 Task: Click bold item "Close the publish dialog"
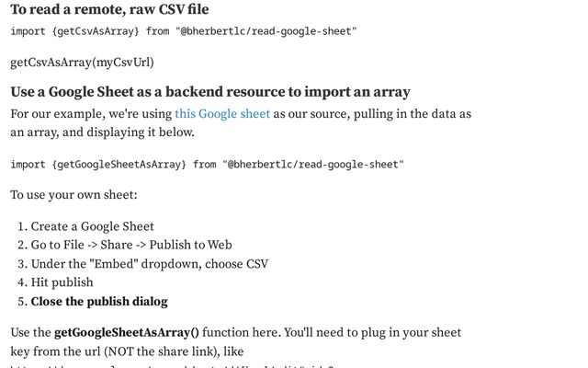point(99,302)
